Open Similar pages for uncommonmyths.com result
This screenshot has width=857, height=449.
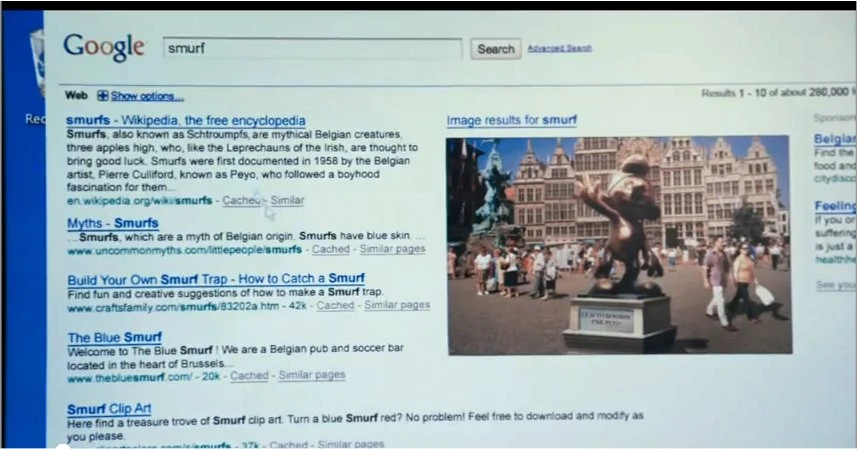[x=392, y=249]
